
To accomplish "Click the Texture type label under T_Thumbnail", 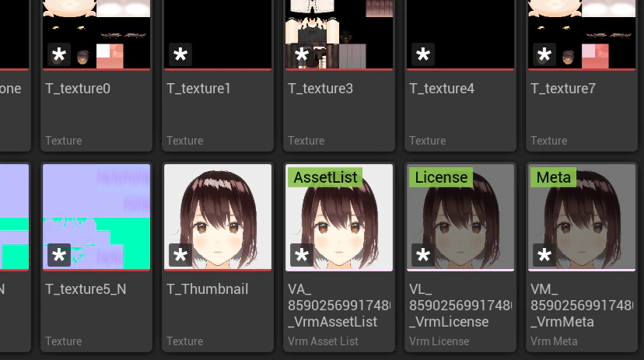I will click(x=185, y=341).
